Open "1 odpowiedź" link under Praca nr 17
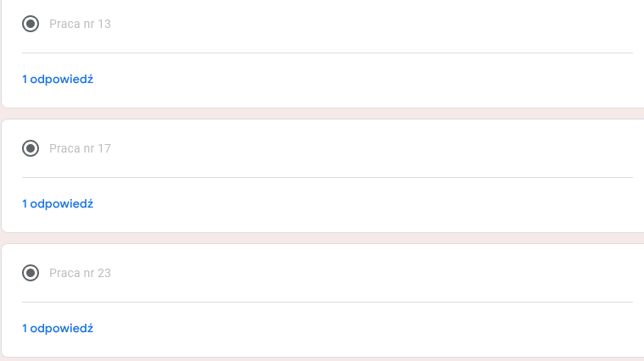The image size is (644, 361). 57,203
